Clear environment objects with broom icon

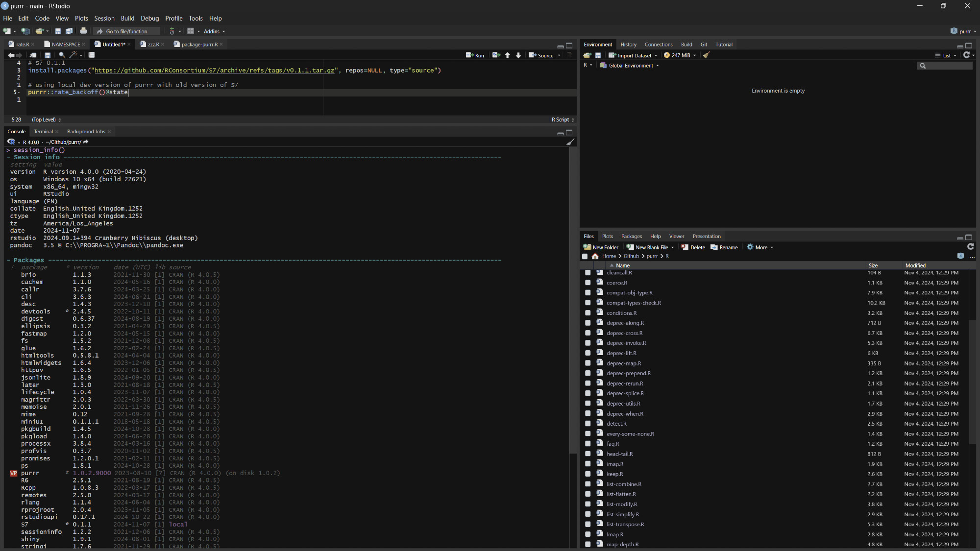(x=706, y=55)
